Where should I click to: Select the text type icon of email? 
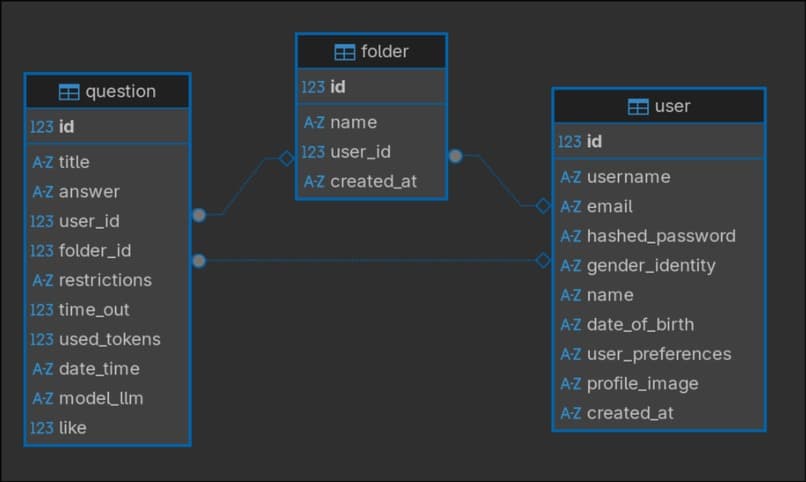click(571, 207)
